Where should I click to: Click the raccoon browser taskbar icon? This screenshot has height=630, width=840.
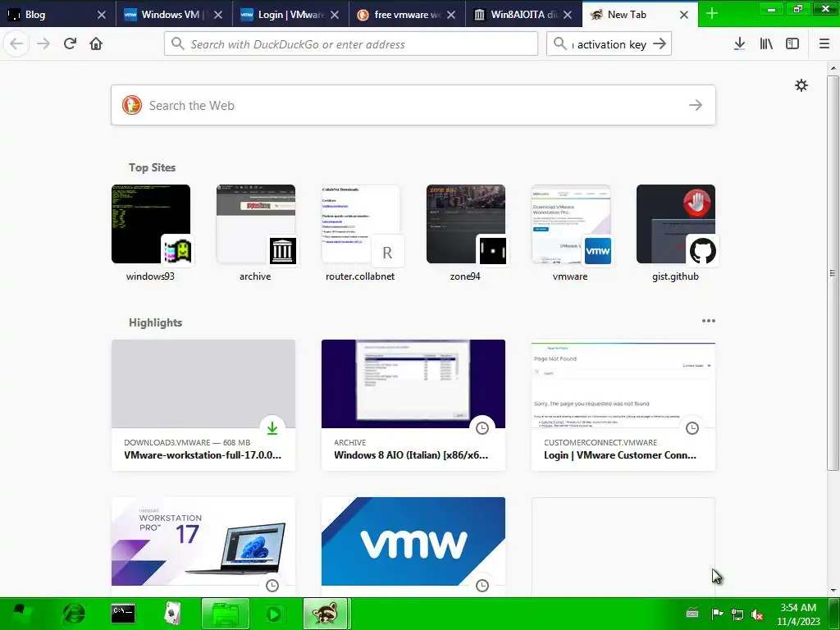click(x=326, y=614)
